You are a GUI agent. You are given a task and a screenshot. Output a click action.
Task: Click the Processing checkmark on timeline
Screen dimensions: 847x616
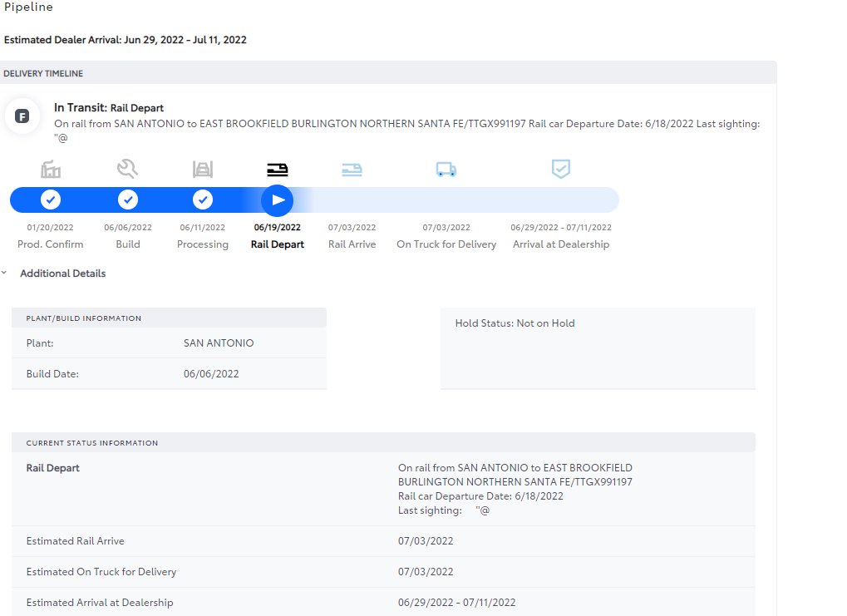203,200
